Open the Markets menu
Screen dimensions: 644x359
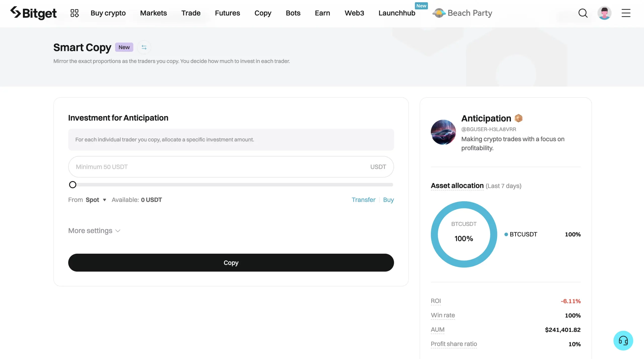[x=153, y=13]
